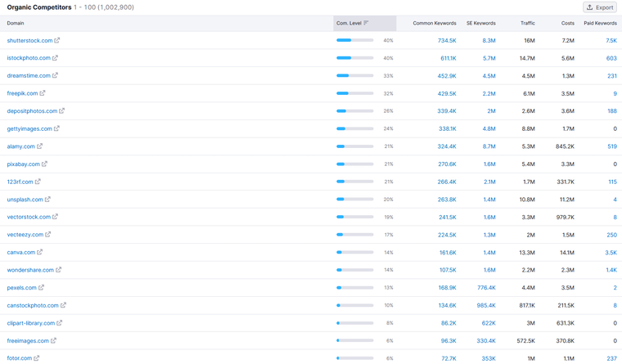Open canva.com external link icon
The image size is (622, 364).
tap(39, 252)
